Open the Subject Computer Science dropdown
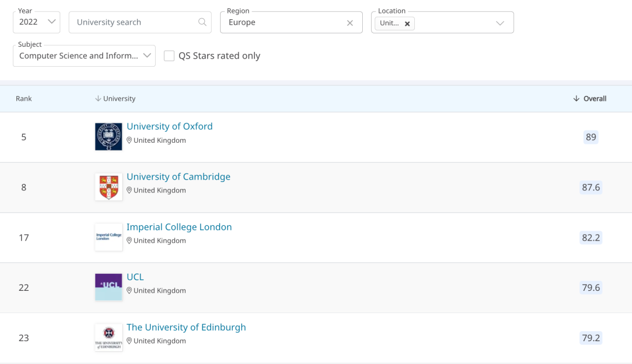Screen dimensions: 632x364 click(84, 56)
